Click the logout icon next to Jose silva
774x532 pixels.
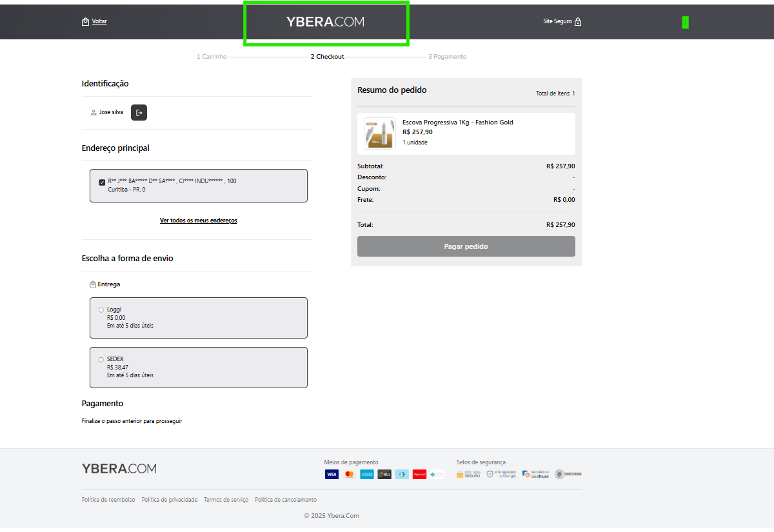139,112
